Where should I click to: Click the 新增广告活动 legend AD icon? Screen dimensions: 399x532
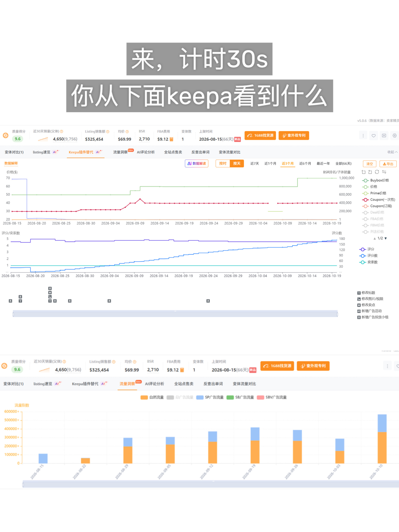pyautogui.click(x=359, y=311)
